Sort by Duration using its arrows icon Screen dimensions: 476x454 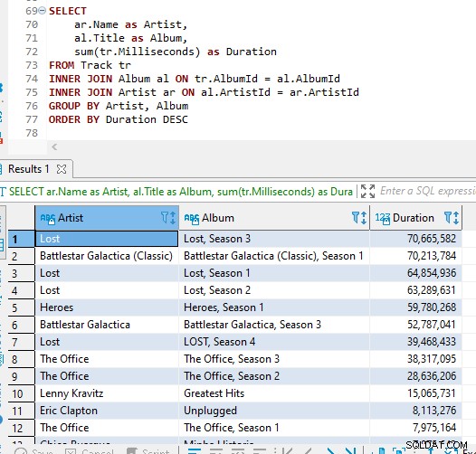tap(456, 218)
